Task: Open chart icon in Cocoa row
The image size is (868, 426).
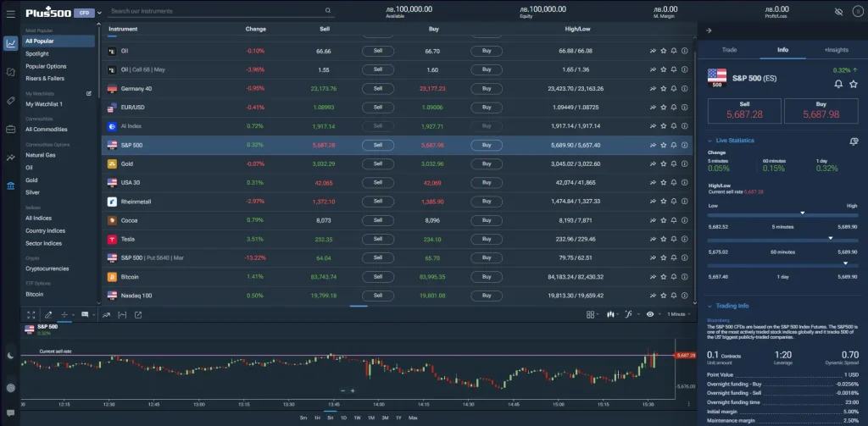Action: pos(653,221)
